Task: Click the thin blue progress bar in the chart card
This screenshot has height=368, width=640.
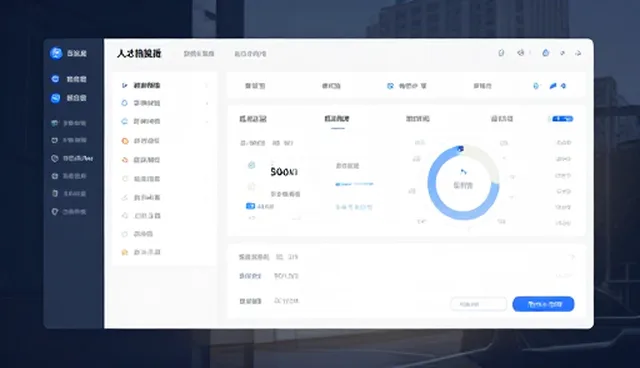Action: coord(354,184)
